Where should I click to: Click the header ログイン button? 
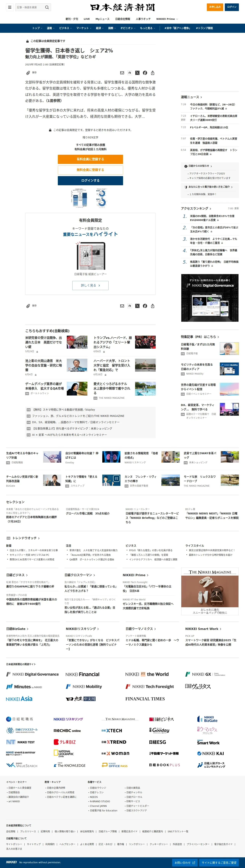click(x=232, y=7)
